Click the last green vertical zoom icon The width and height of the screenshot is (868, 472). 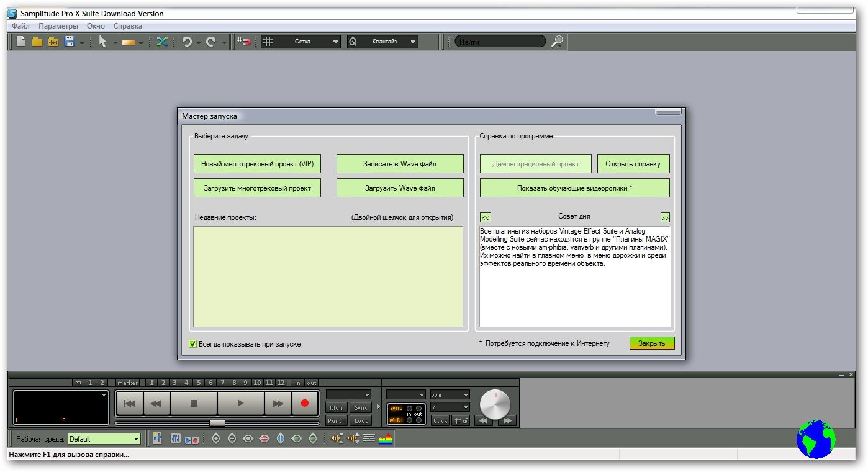tap(313, 438)
